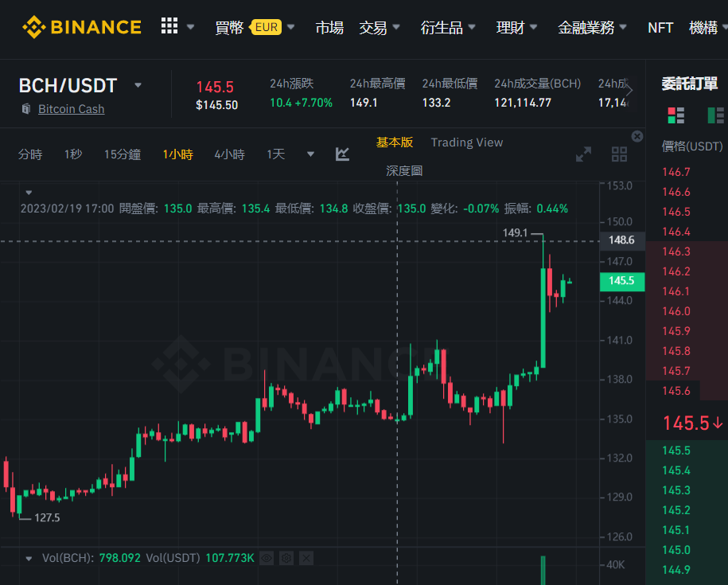728x585 pixels.
Task: Close the chart panel with X icon
Action: click(637, 136)
